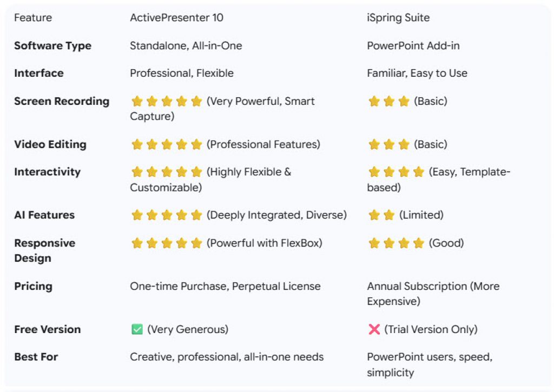Click the green checkmark in Free Version row
Screen dimensions: 554x392
(137, 329)
